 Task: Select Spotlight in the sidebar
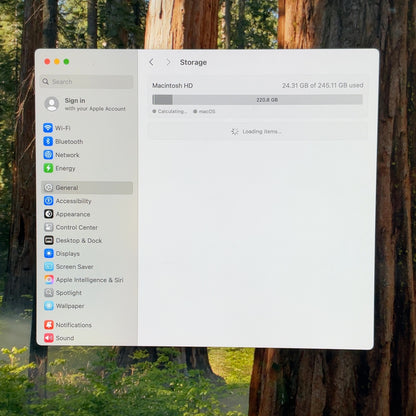[x=87, y=293]
